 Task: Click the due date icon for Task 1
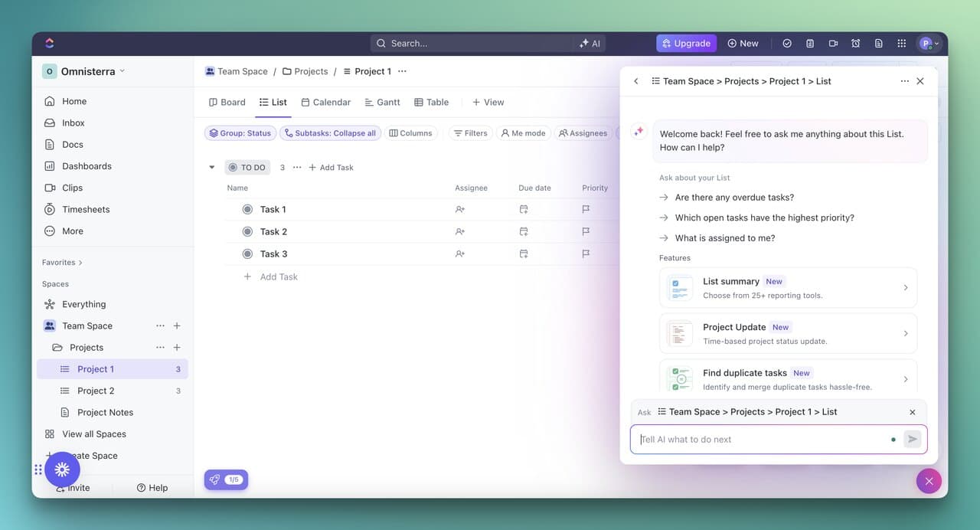coord(524,209)
